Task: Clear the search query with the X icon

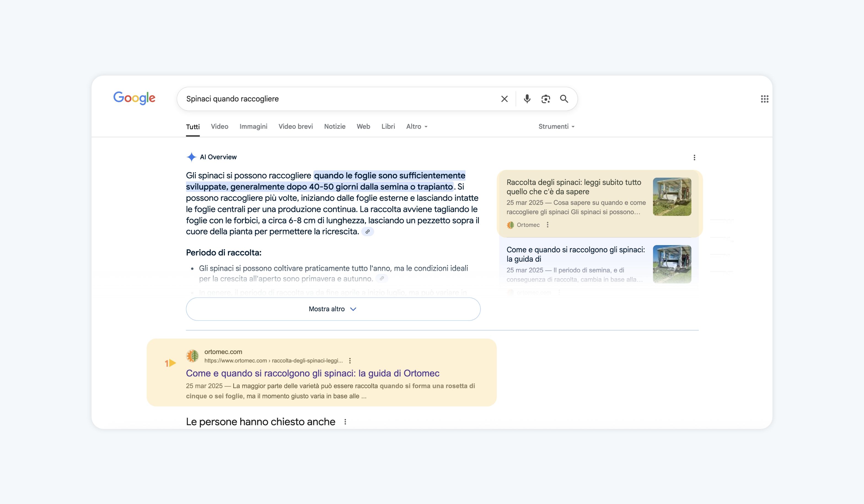Action: coord(504,99)
